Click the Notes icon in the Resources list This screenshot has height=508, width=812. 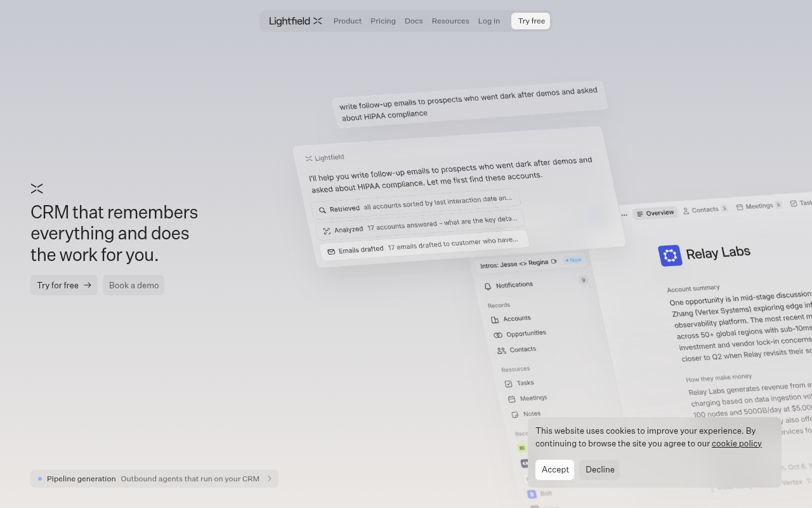pyautogui.click(x=515, y=415)
